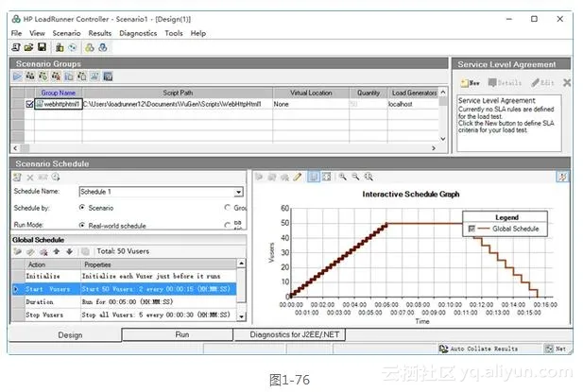Viewport: 583px width, 392px height.
Task: Click the Scenario Groups table scroll-up arrow
Action: click(443, 92)
